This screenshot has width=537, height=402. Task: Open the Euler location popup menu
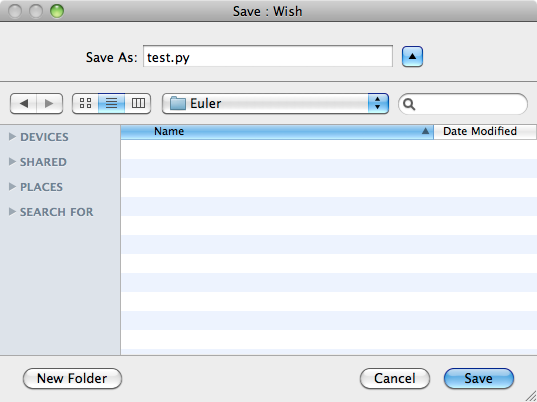click(x=275, y=103)
